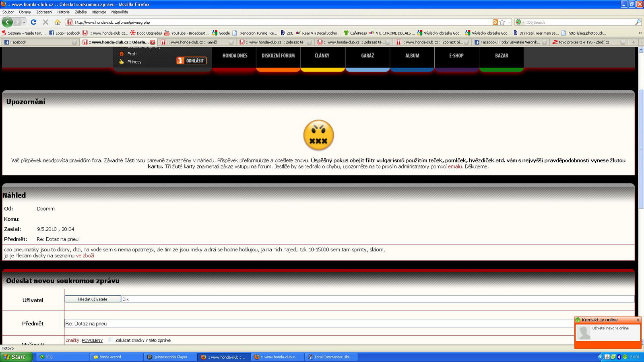The width and height of the screenshot is (644, 362).
Task: Open the Logo Facebook bookmark
Action: (x=65, y=33)
